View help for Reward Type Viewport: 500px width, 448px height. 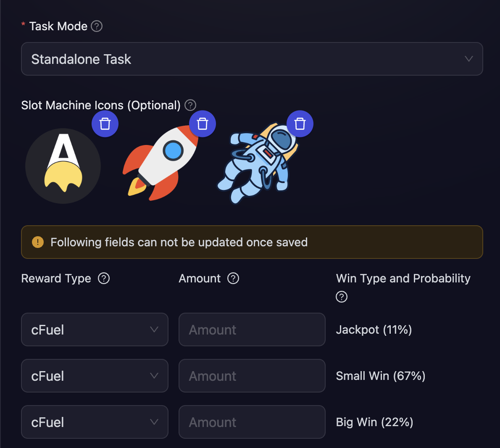104,278
